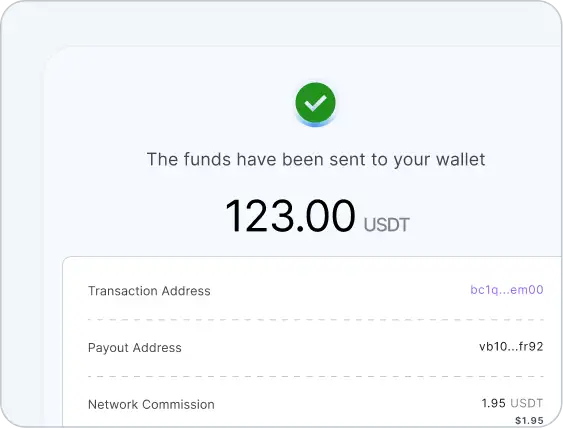
Task: Select the 123.00 amount text
Action: tap(290, 216)
